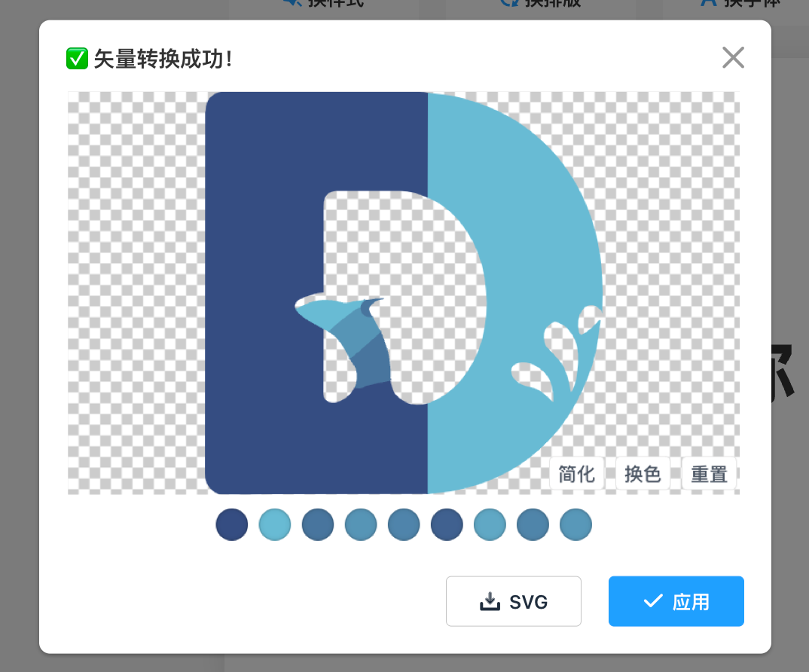Click the 换色 recolor button

643,473
